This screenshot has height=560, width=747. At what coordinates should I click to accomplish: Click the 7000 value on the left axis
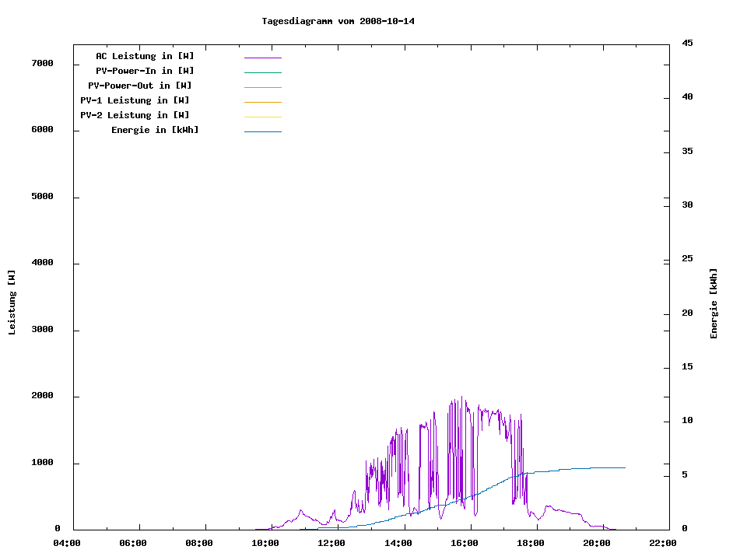(x=42, y=63)
